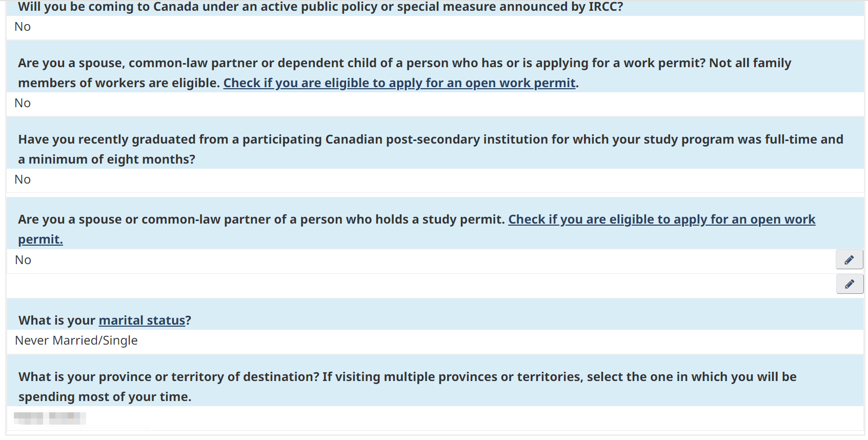Click the blurred province of destination answer
The width and height of the screenshot is (868, 440).
50,418
